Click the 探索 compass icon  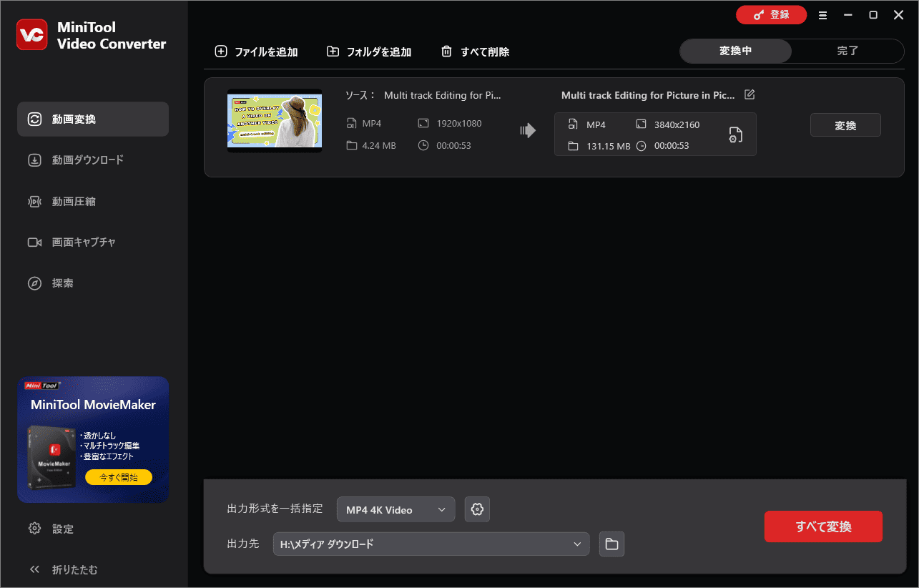34,283
